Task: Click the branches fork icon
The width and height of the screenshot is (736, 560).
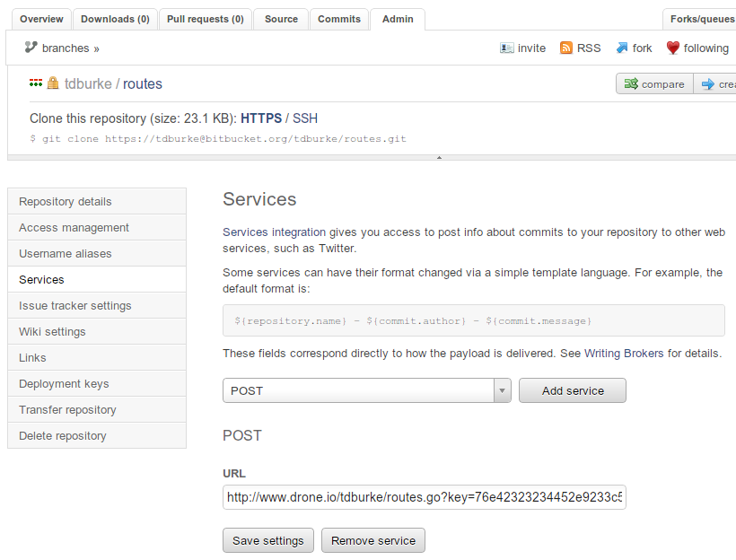Action: click(x=31, y=48)
